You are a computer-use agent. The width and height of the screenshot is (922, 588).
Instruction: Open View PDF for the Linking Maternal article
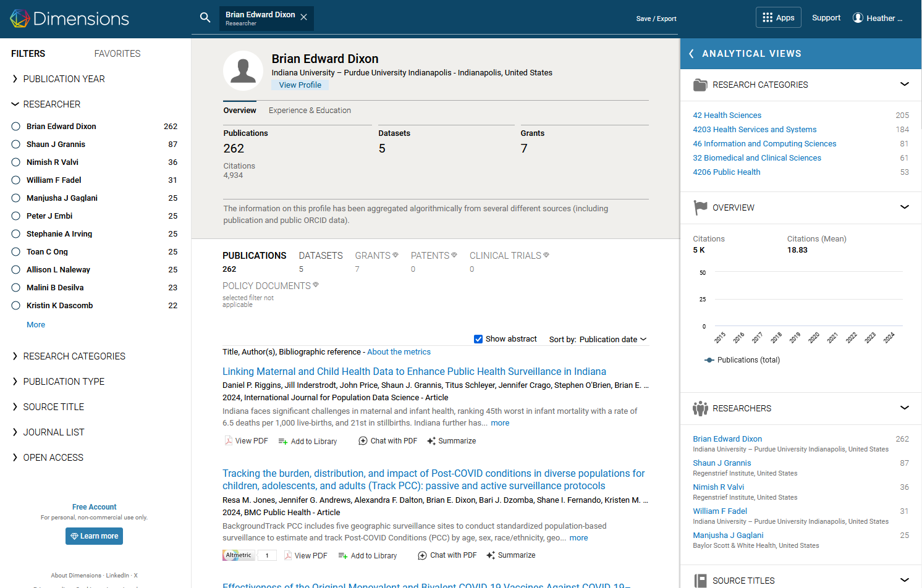click(x=246, y=441)
